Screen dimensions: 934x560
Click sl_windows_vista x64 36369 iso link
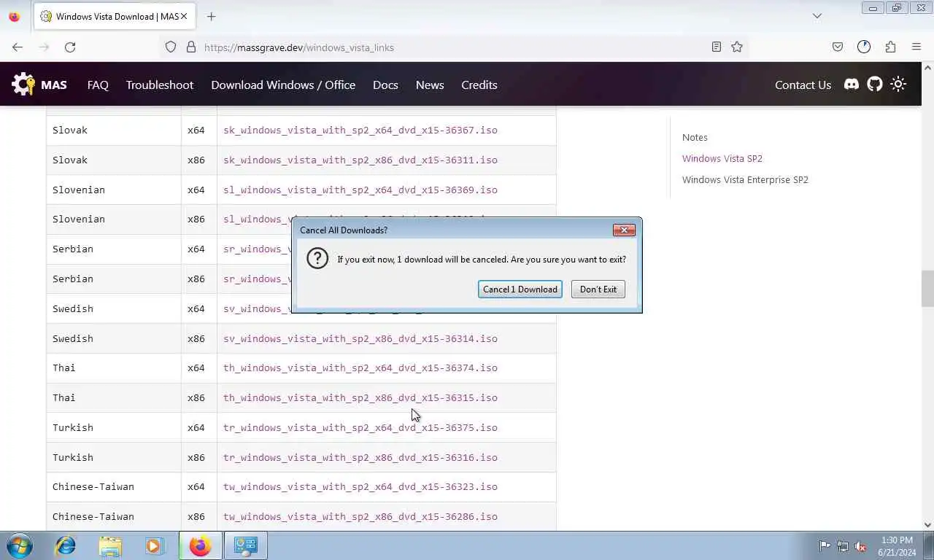coord(360,190)
